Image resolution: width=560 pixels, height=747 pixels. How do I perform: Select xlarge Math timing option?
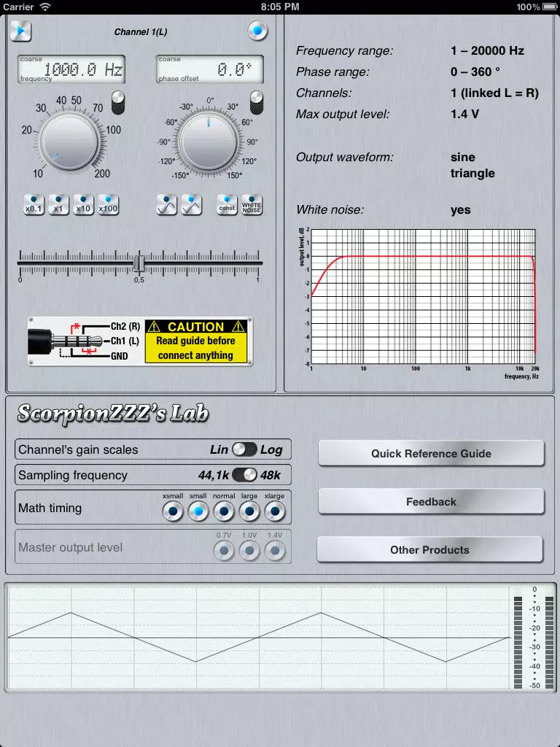[x=275, y=511]
